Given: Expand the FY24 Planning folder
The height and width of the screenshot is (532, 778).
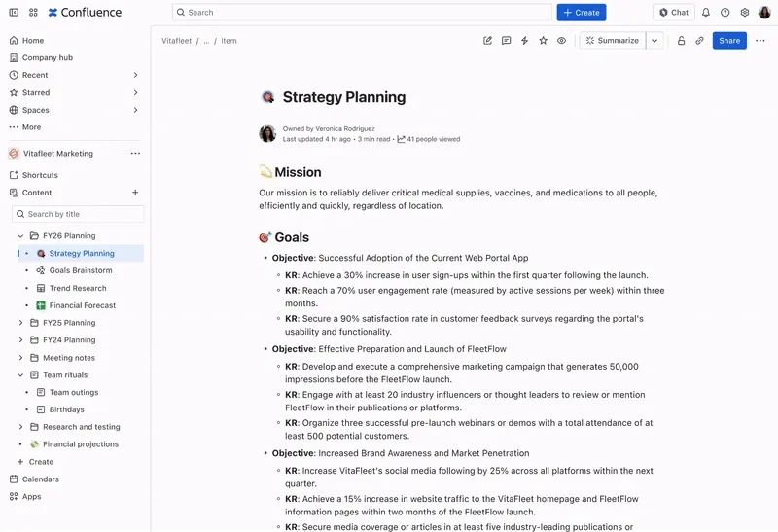Looking at the screenshot, I should click(x=20, y=340).
